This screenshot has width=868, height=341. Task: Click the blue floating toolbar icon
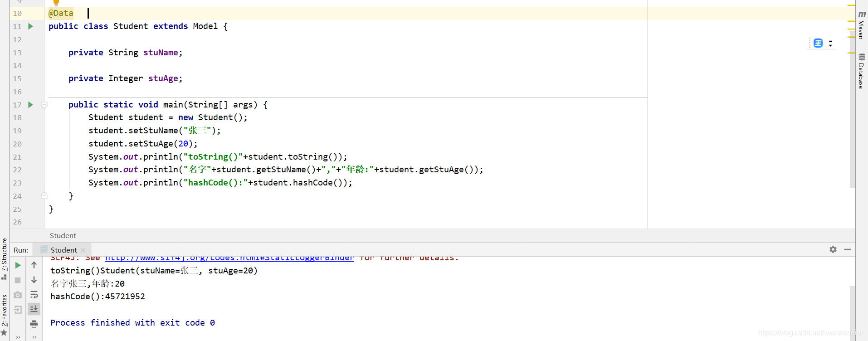[818, 43]
